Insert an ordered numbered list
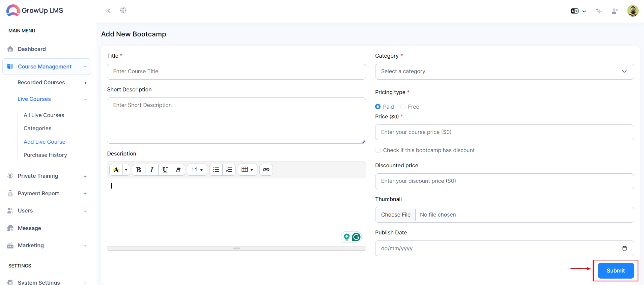644x285 pixels. [229, 170]
